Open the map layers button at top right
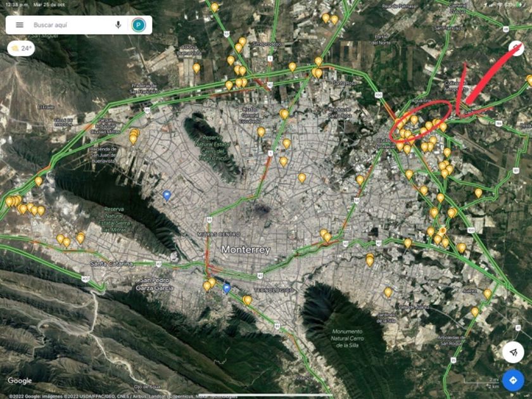This screenshot has width=532, height=399. (x=516, y=48)
